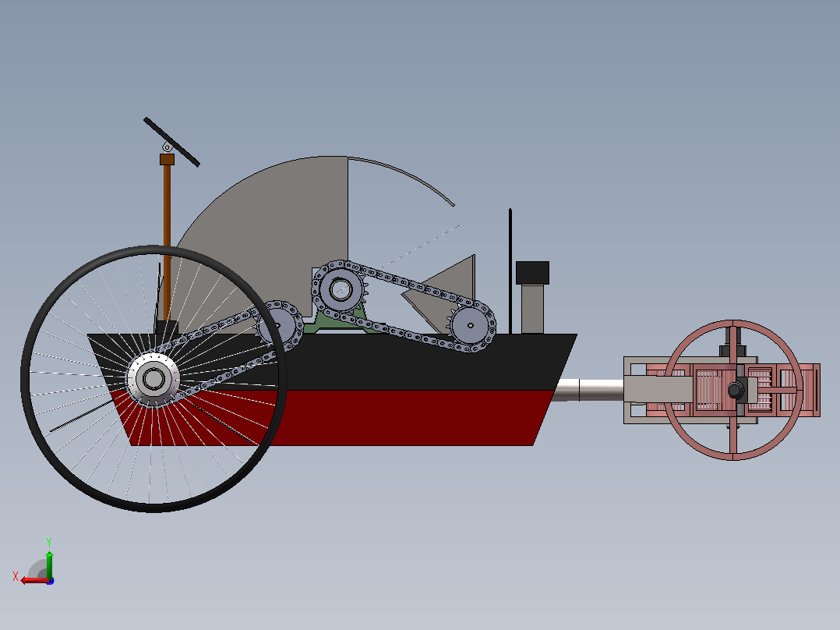Image resolution: width=840 pixels, height=630 pixels.
Task: Pick the angled black steering bar at top
Action: click(x=171, y=142)
